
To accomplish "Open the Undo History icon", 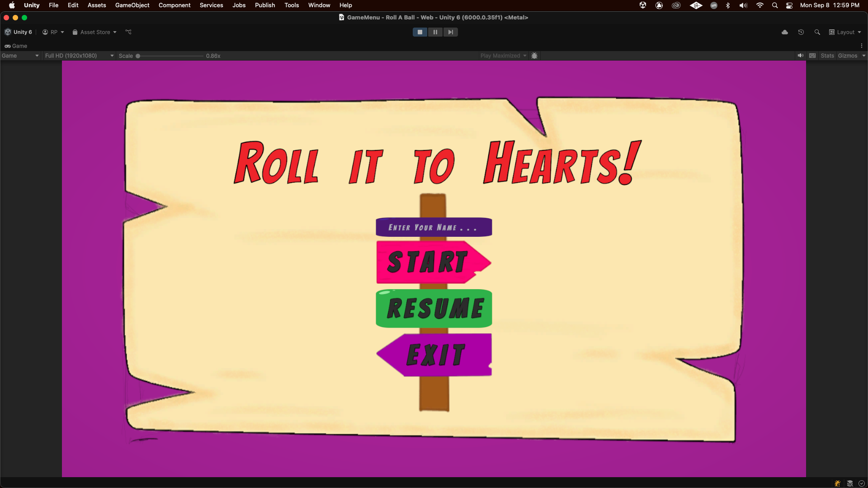I will [x=801, y=32].
